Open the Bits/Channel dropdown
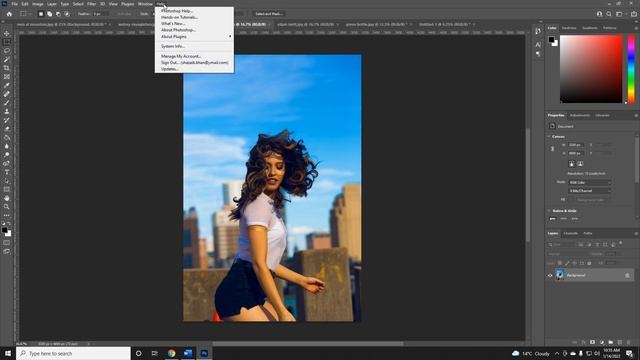640x360 pixels. 590,191
